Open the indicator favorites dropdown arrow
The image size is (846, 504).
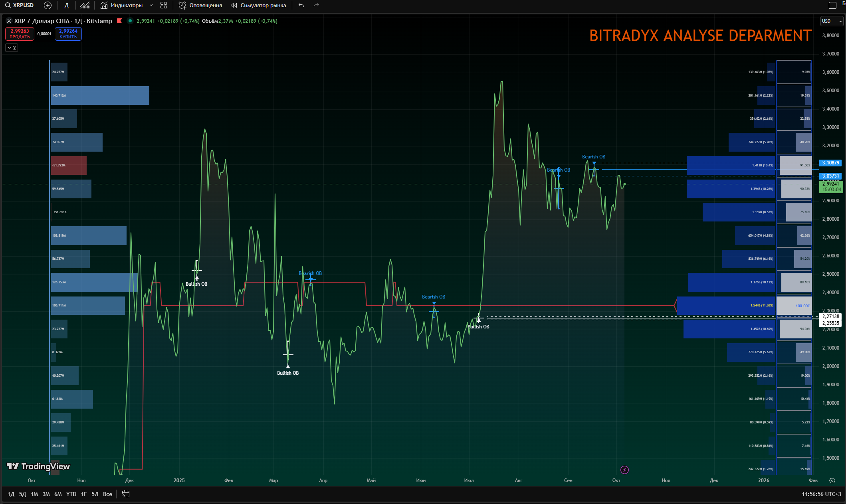(151, 5)
